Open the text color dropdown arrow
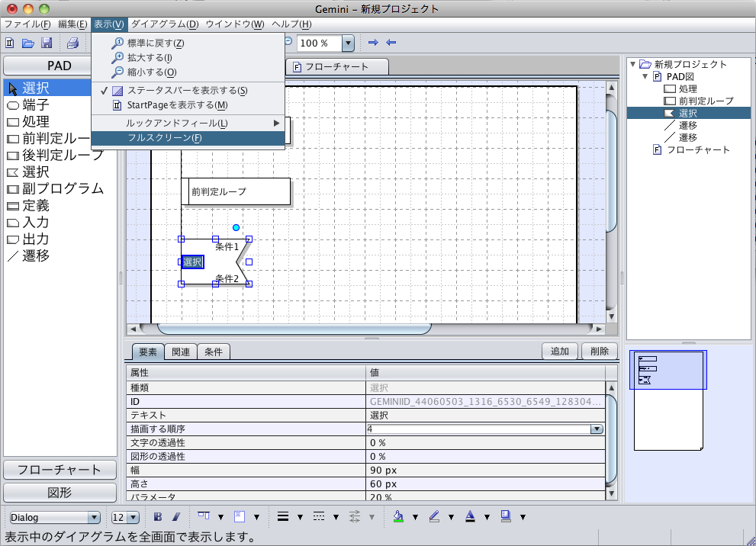 pyautogui.click(x=487, y=517)
